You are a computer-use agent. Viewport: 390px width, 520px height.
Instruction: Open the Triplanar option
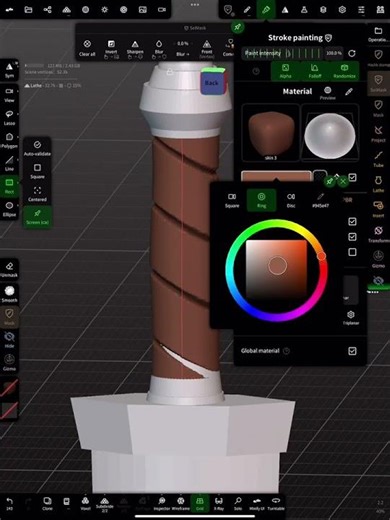pos(351,317)
